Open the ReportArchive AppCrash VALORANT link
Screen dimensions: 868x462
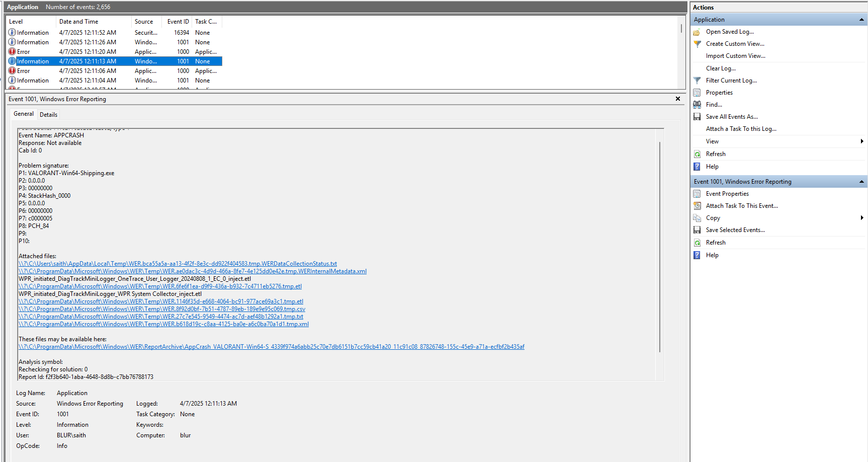272,347
